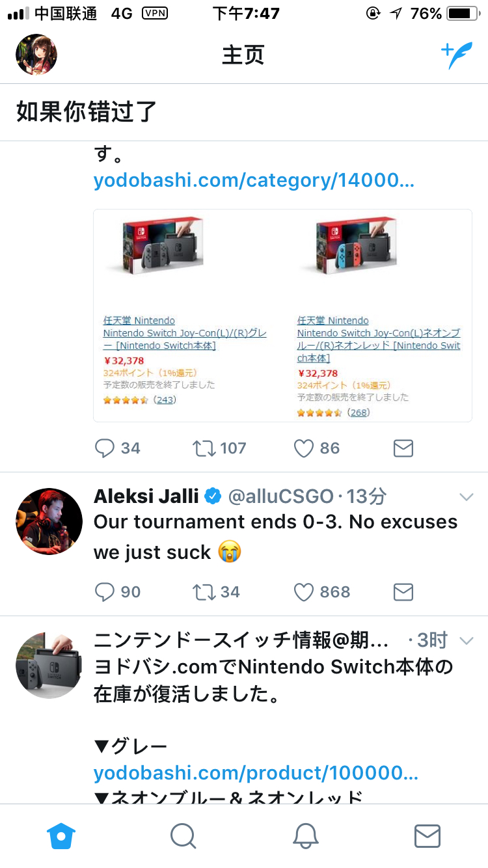Open the Messages tab in bottom bar
The height and width of the screenshot is (868, 488).
[x=427, y=835]
